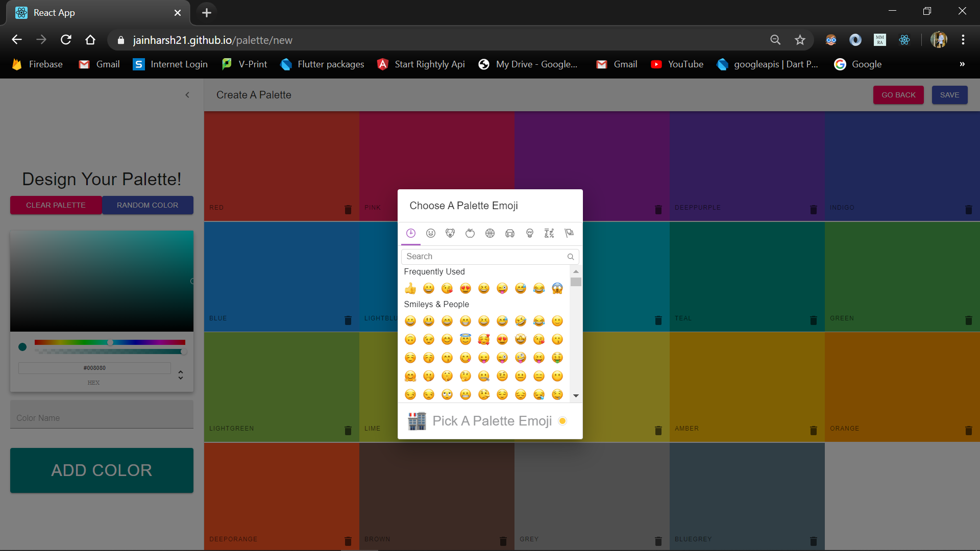Collapse the Design Your Palette sidebar
Viewport: 980px width, 551px height.
pos(187,95)
